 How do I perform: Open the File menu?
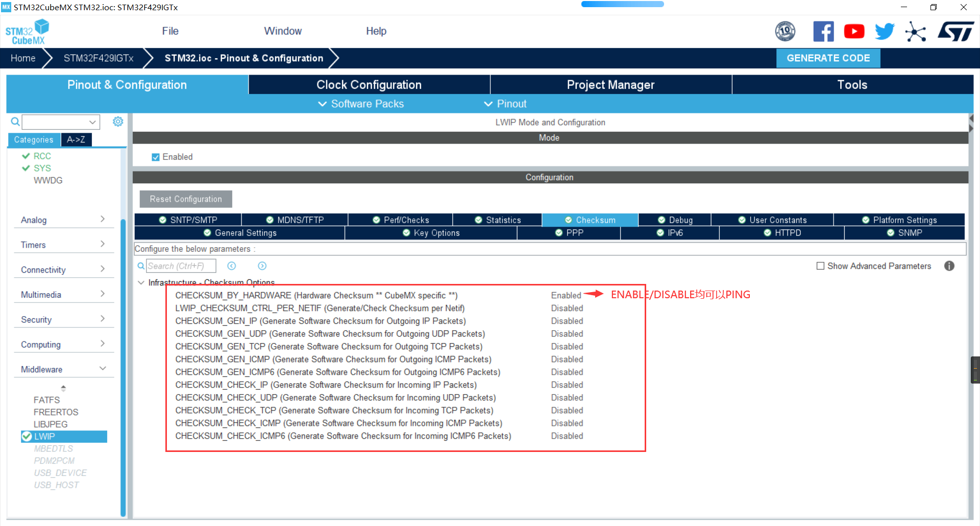click(x=170, y=31)
